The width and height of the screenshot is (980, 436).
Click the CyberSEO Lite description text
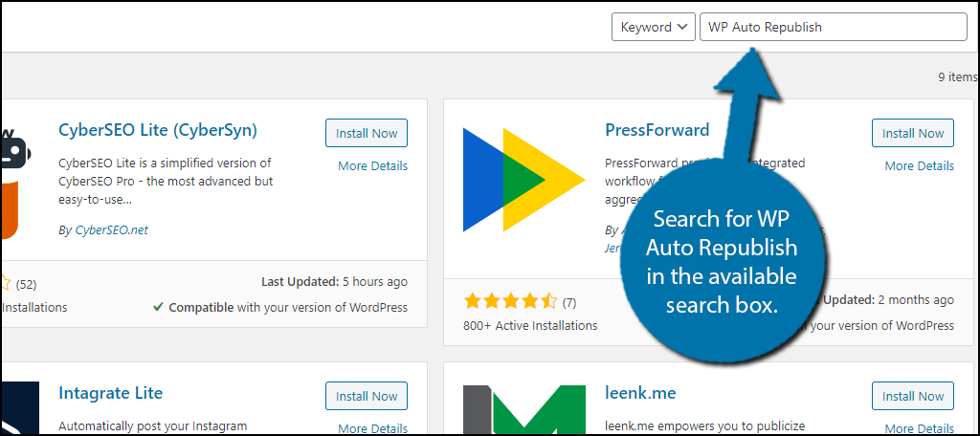pyautogui.click(x=167, y=182)
